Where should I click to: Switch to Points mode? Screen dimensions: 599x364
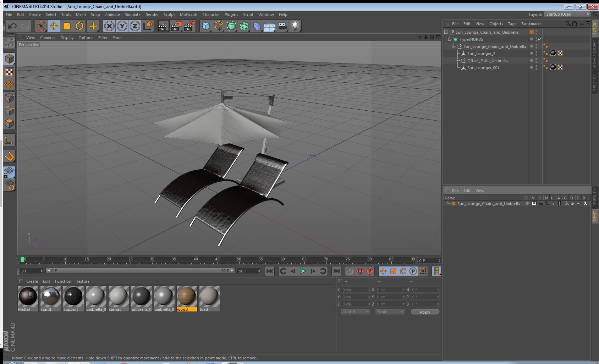pyautogui.click(x=9, y=98)
